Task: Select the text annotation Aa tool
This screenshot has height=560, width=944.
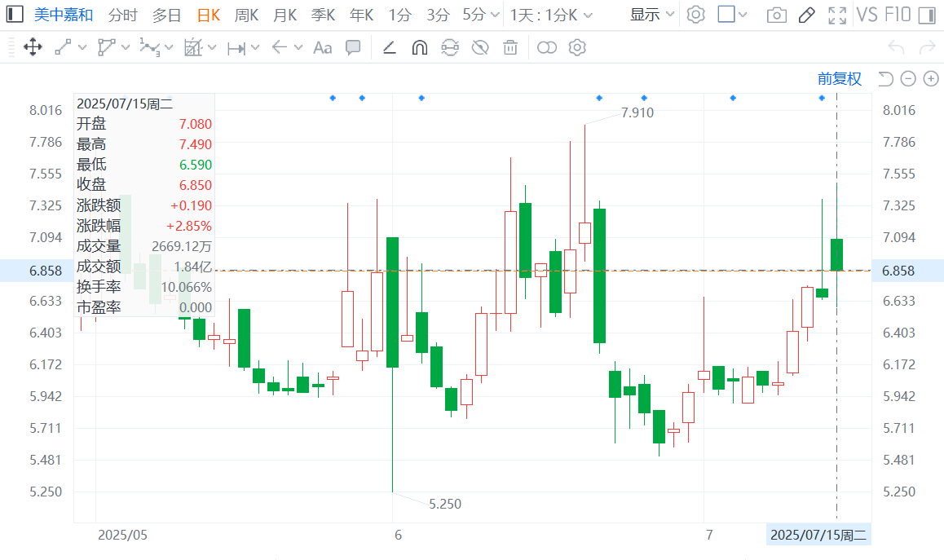Action: (322, 47)
